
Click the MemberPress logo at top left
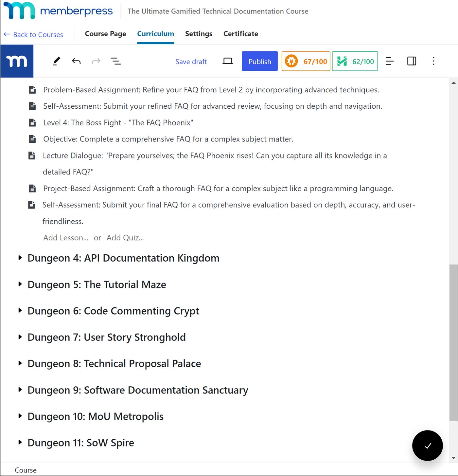point(58,11)
